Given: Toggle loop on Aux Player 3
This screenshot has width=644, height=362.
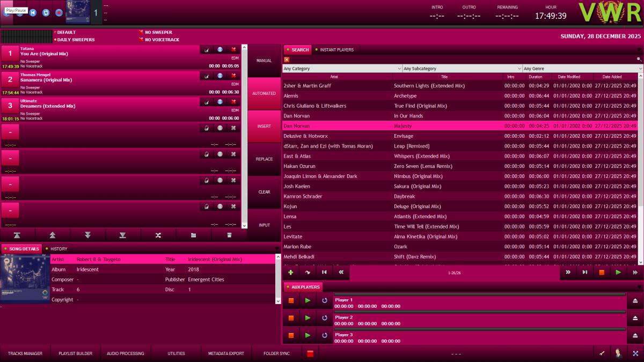Looking at the screenshot, I should [x=324, y=335].
